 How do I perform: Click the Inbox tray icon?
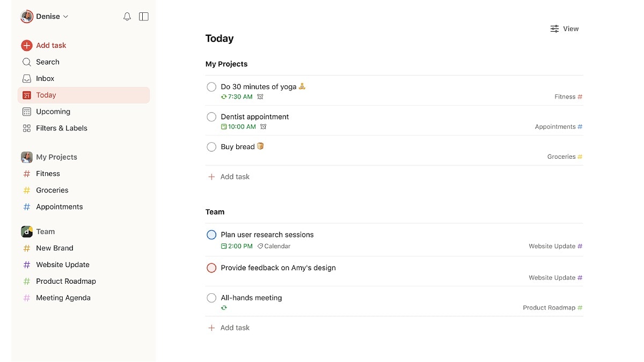coord(27,79)
